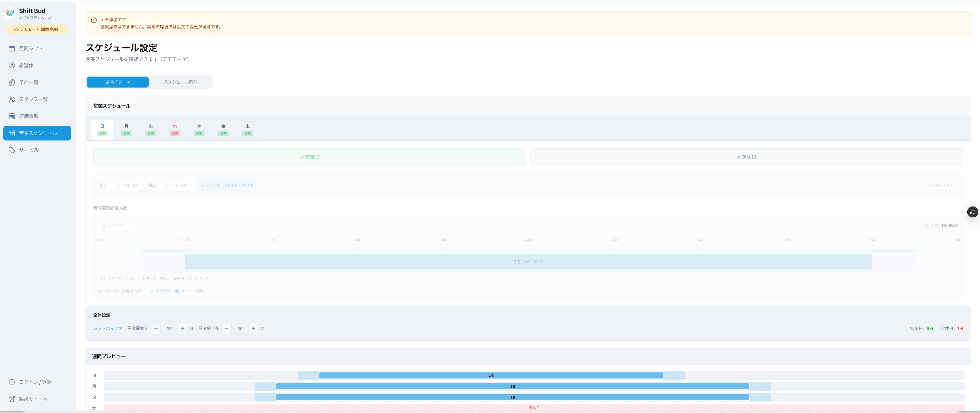Viewport: 980px width, 413px height.
Task: Decrease 営業終了後 buffer with minus button
Action: (x=227, y=329)
